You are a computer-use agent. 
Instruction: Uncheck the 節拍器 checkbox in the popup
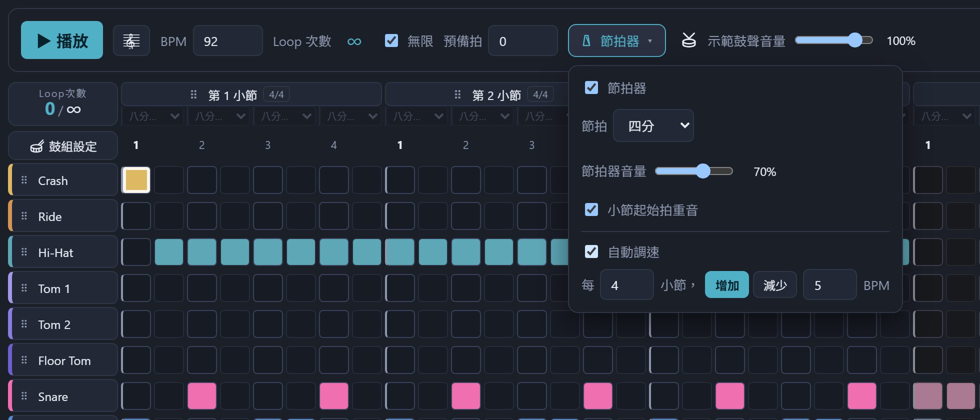[591, 87]
